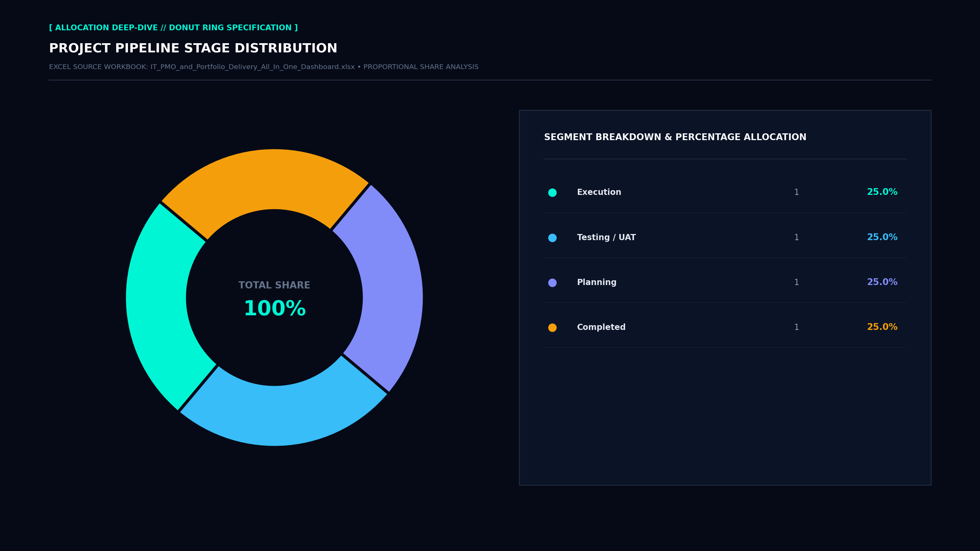Click the Project Pipeline Stage Distribution title
Image resolution: width=980 pixels, height=551 pixels.
193,48
